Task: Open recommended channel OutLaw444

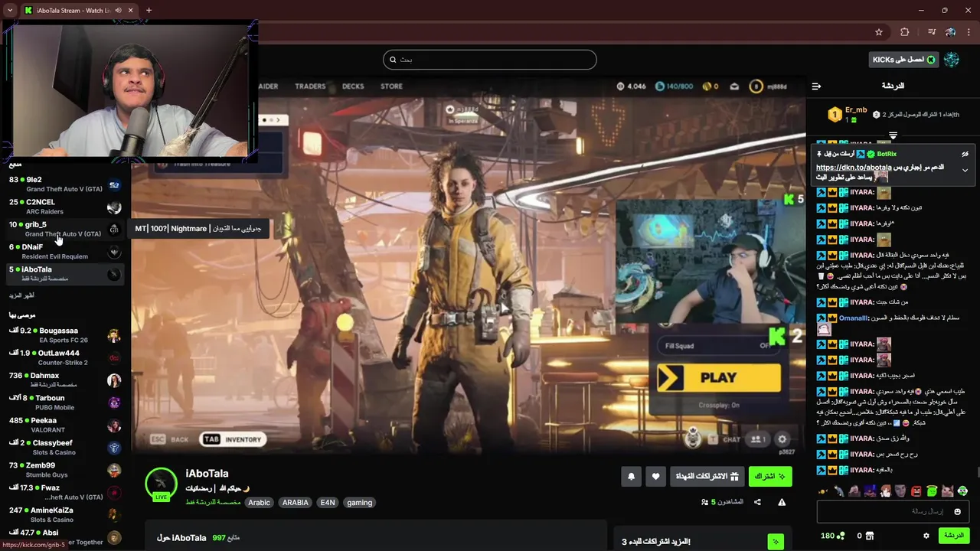Action: (x=65, y=357)
